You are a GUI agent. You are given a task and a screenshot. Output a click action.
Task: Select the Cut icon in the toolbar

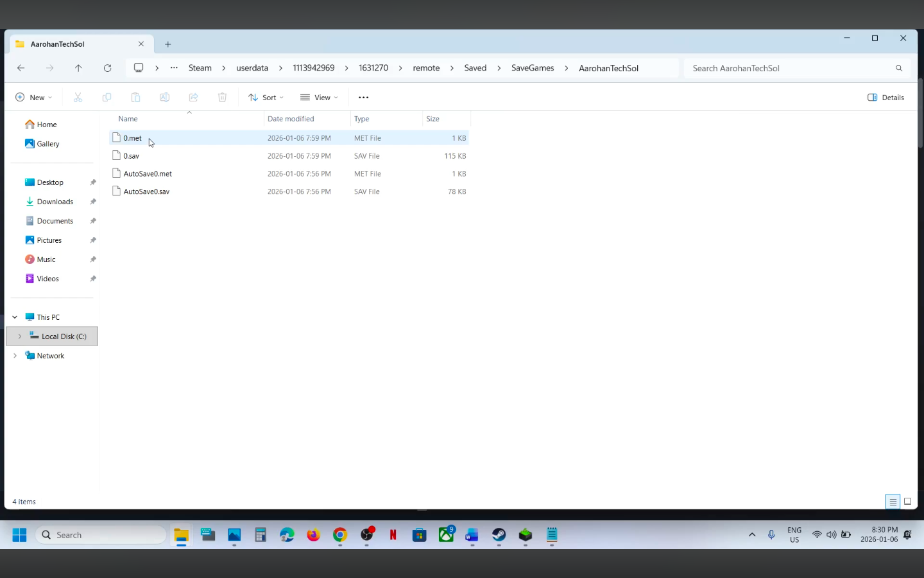pyautogui.click(x=78, y=97)
